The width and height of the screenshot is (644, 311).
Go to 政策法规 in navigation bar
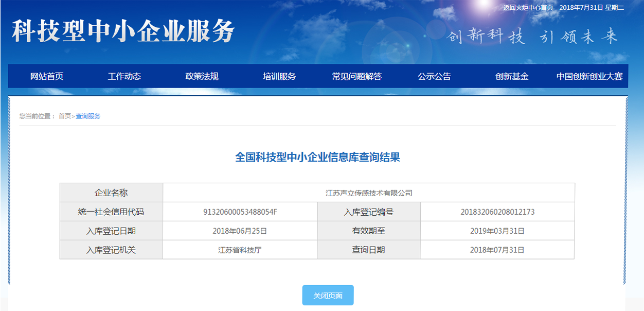tap(202, 76)
